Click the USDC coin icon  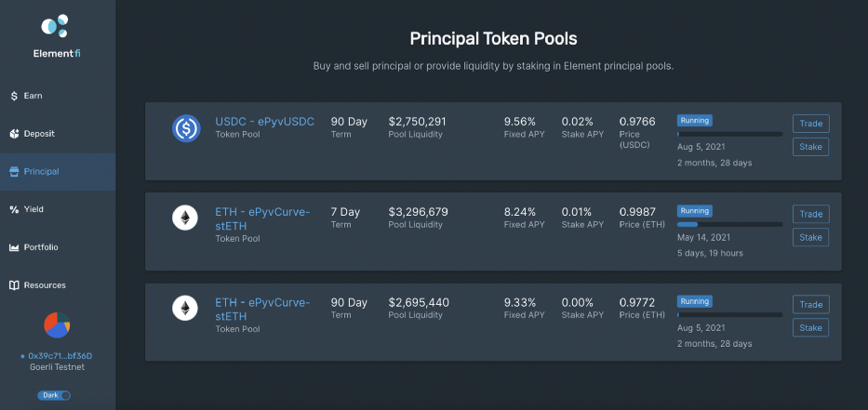pyautogui.click(x=186, y=128)
